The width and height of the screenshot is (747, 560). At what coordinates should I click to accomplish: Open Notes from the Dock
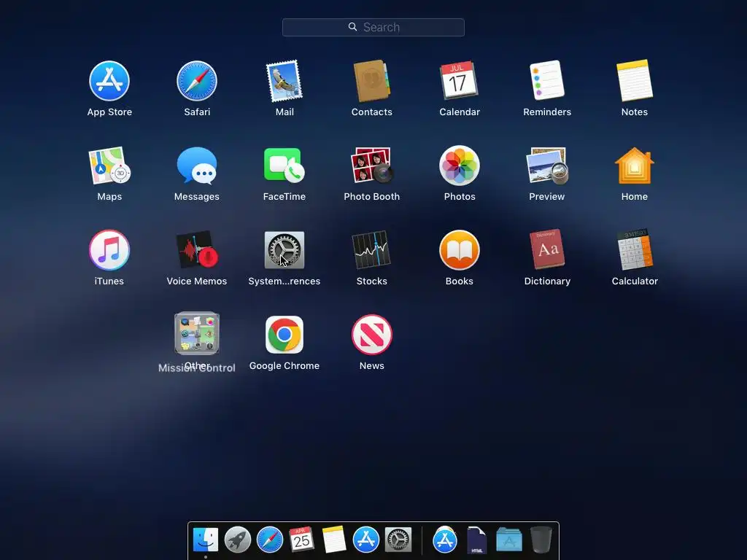click(333, 539)
